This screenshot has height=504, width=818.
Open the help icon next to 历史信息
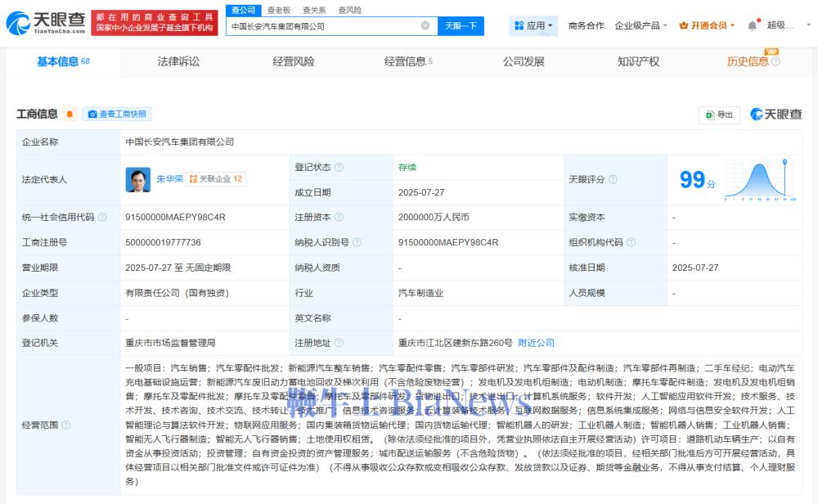[x=775, y=61]
